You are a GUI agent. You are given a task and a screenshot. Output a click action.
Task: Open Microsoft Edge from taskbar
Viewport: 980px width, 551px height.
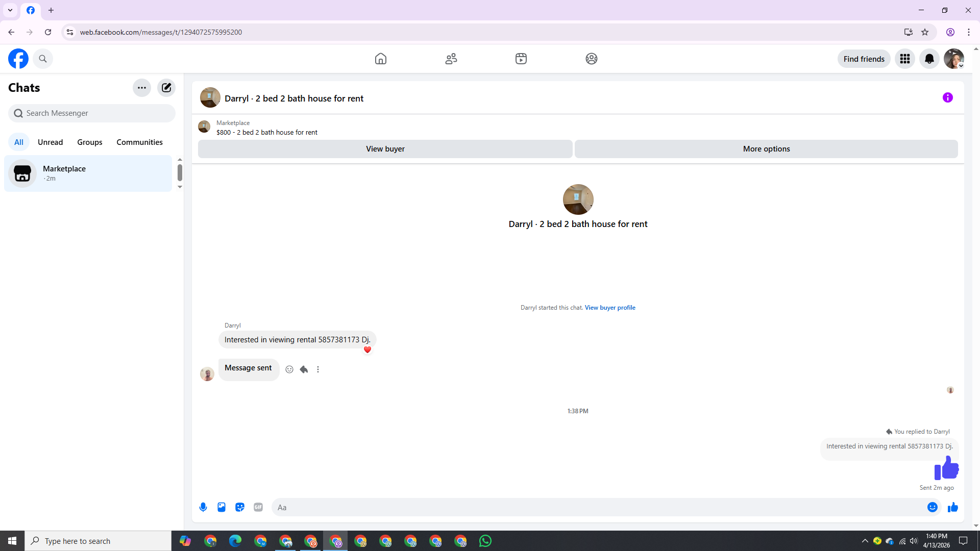point(235,541)
